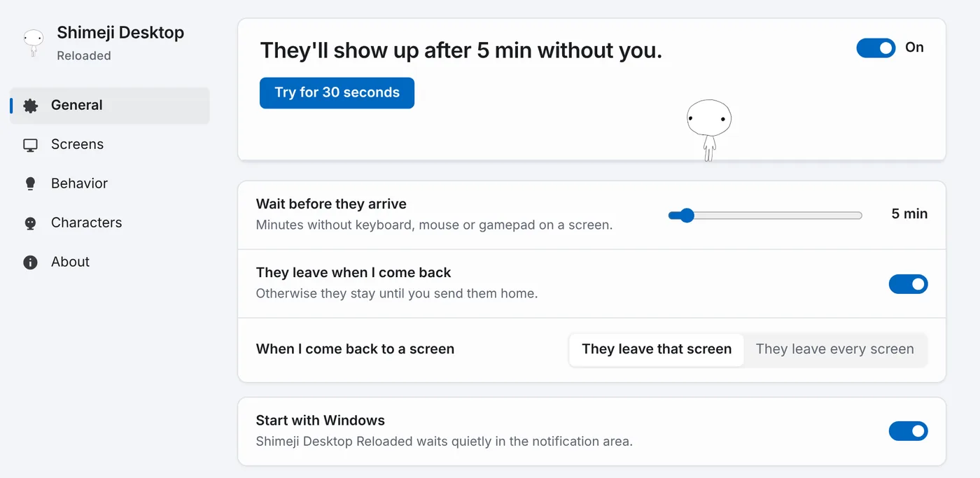Click the wait time slider handle
Viewport: 980px width, 478px height.
click(x=687, y=216)
